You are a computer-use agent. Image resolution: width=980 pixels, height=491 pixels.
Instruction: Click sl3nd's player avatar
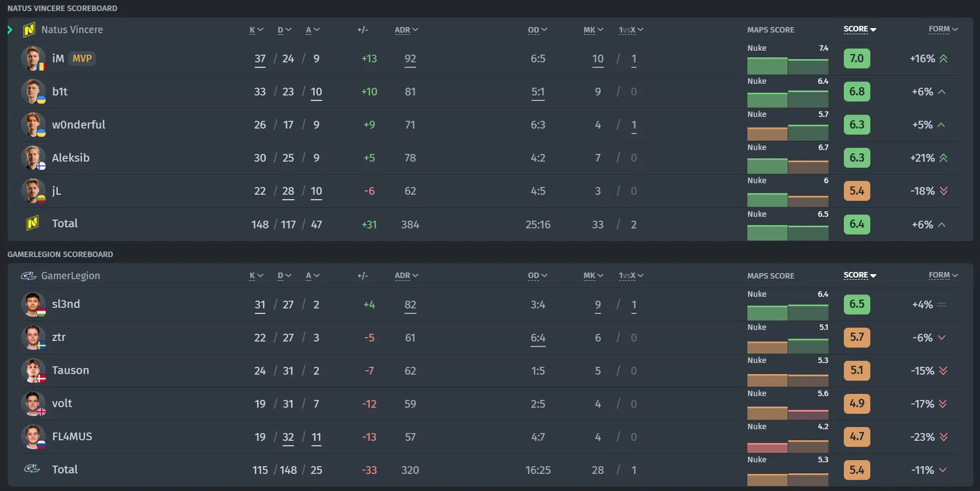click(x=33, y=305)
